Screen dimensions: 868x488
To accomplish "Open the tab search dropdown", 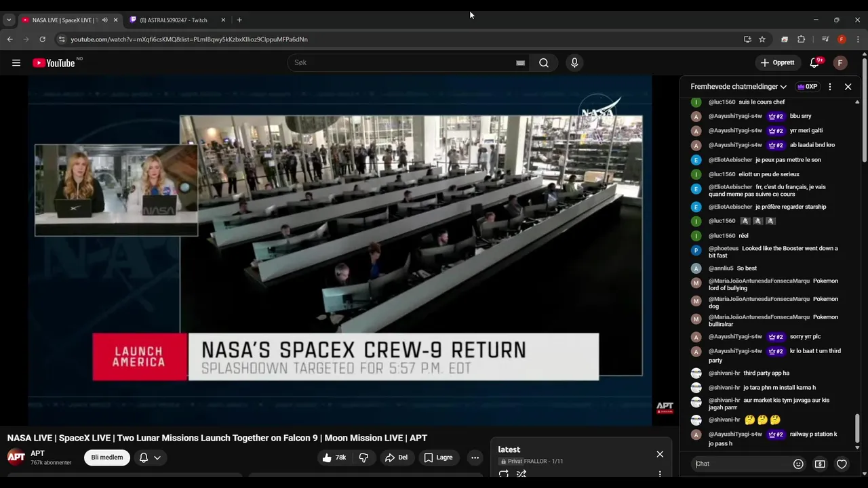I will [x=9, y=20].
